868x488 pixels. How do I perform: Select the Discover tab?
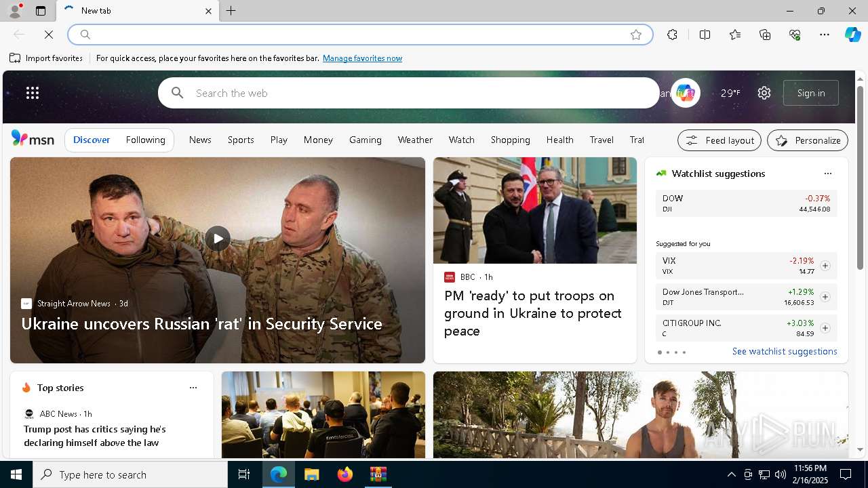coord(92,140)
